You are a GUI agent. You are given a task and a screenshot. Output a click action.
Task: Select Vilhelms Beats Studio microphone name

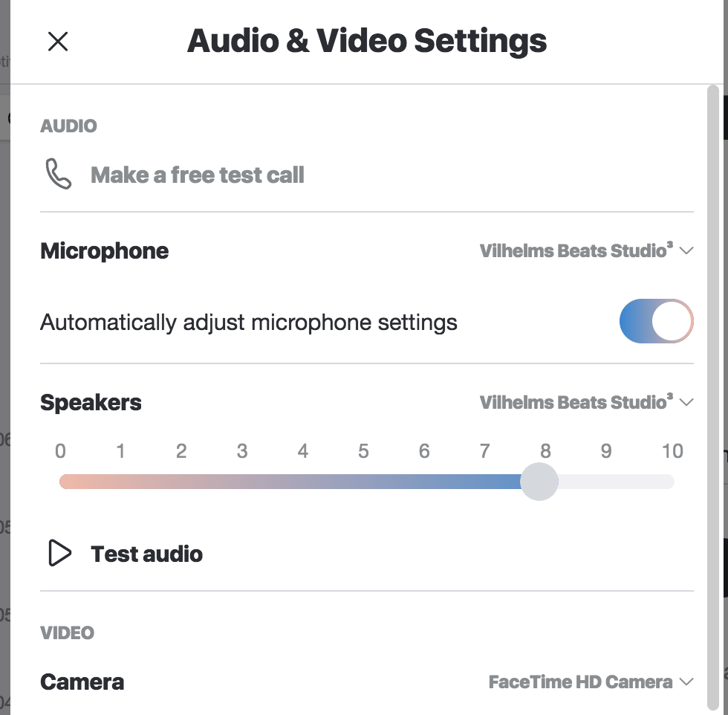576,250
